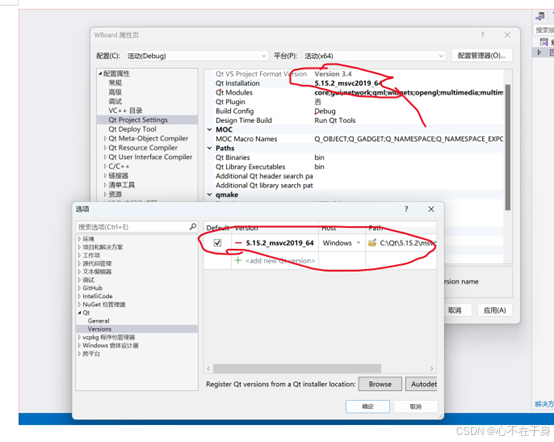The image size is (554, 442).
Task: Click 取消 in the 选项 dialog
Action: pyautogui.click(x=416, y=407)
